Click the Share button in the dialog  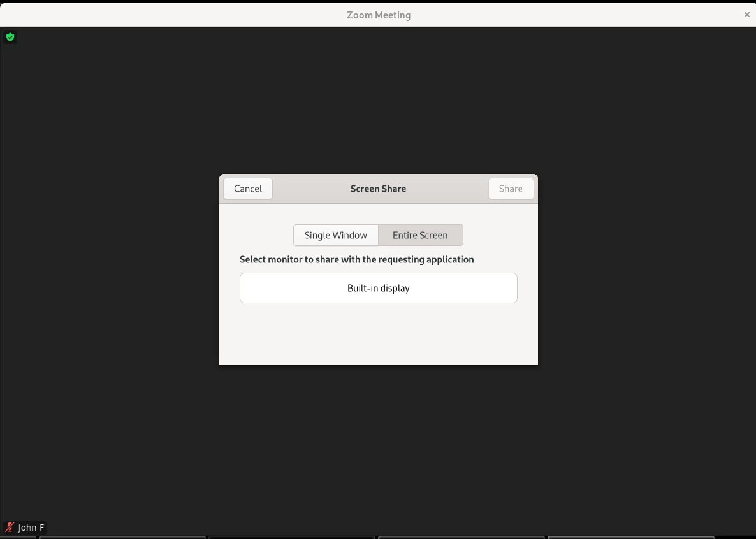(511, 189)
